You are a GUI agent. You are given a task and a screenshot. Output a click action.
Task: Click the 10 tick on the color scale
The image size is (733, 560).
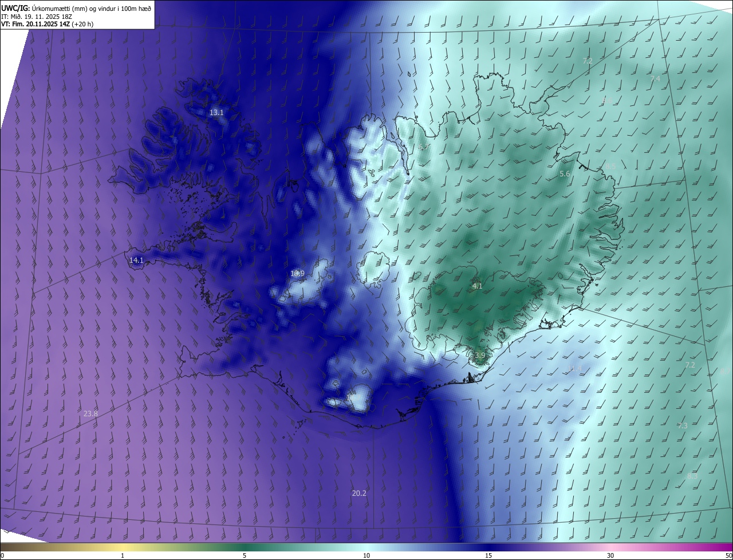[366, 556]
